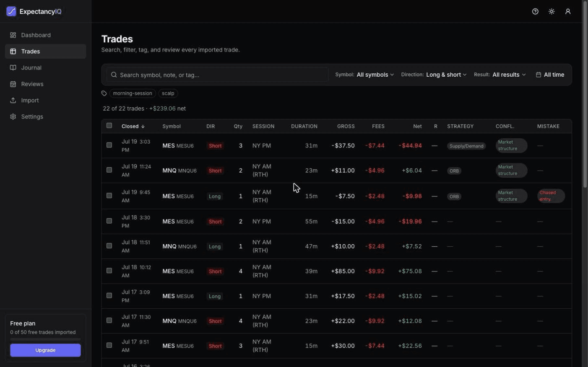Viewport: 588px width, 367px height.
Task: Click ORB strategy tag in Jul 19 11:24 row
Action: point(454,171)
